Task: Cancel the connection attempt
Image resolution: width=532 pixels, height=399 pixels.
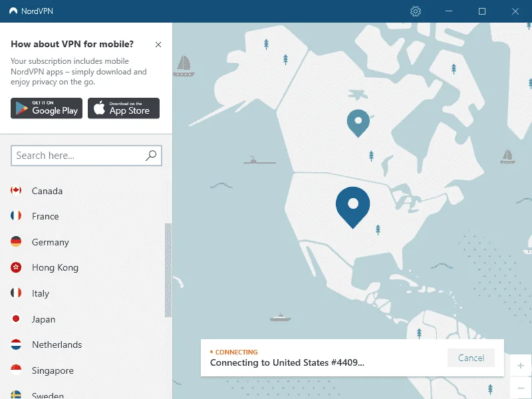Action: [x=471, y=358]
